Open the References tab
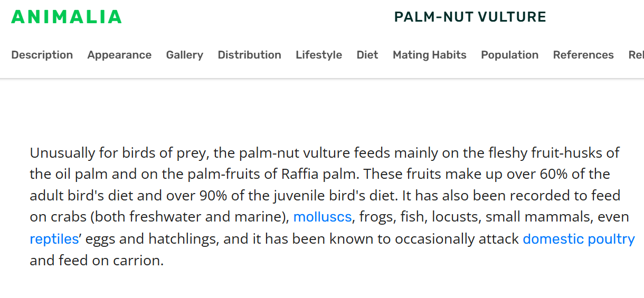 [583, 55]
